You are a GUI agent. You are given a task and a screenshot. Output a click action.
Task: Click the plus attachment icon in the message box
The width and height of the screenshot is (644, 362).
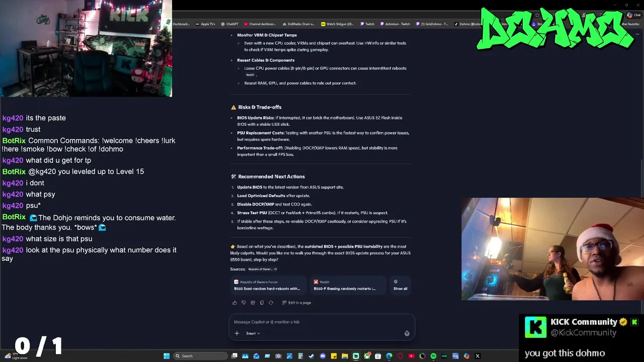[237, 333]
